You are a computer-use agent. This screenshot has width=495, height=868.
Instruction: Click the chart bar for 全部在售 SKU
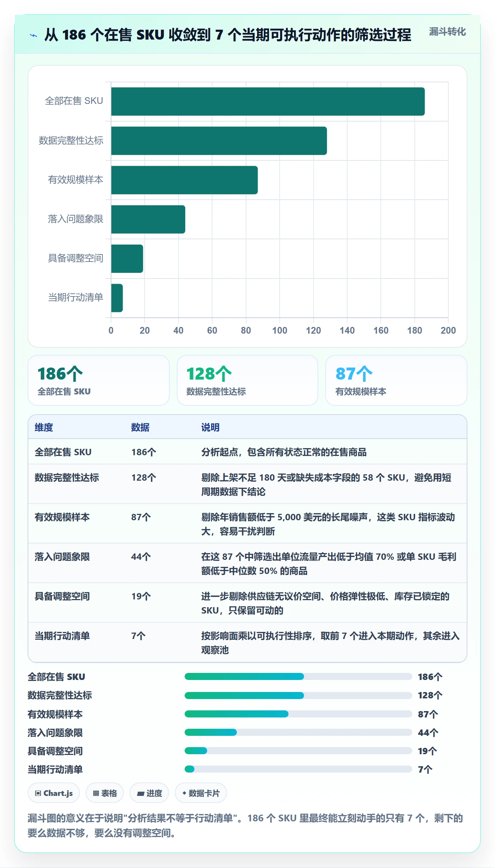[268, 101]
